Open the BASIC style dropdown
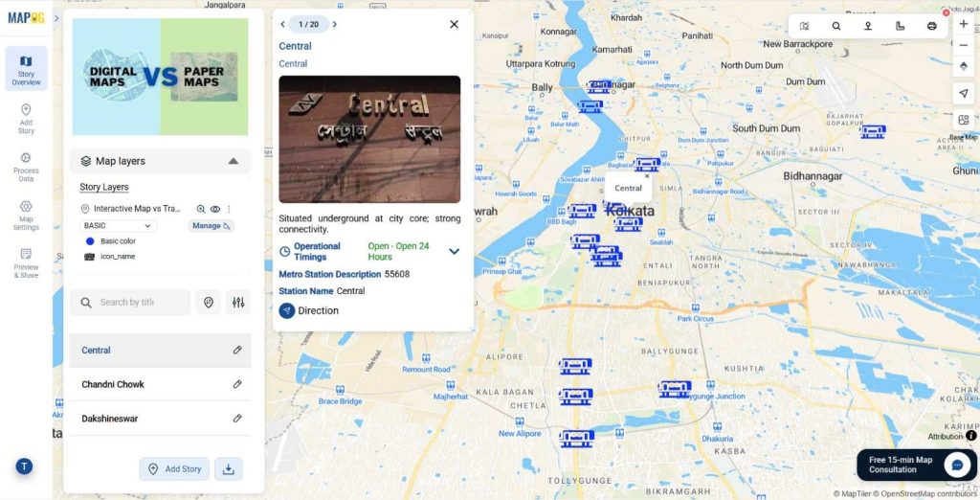Viewport: 980px width, 500px height. pos(118,226)
